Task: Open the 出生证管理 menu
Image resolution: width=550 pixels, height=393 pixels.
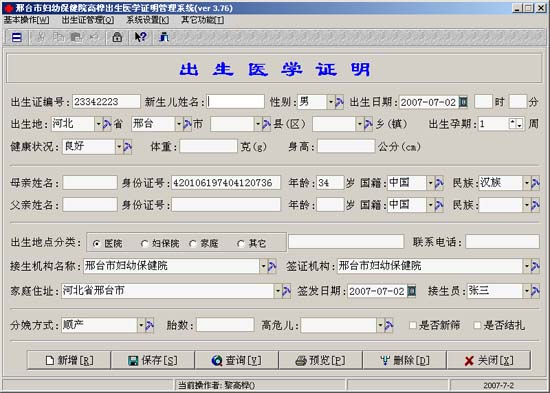Action: [87, 20]
